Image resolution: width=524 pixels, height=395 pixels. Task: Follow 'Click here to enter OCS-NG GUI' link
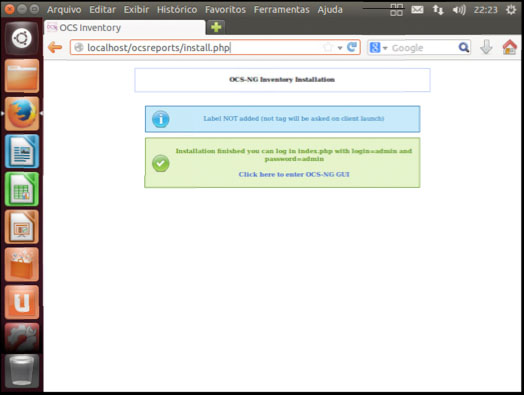point(294,174)
